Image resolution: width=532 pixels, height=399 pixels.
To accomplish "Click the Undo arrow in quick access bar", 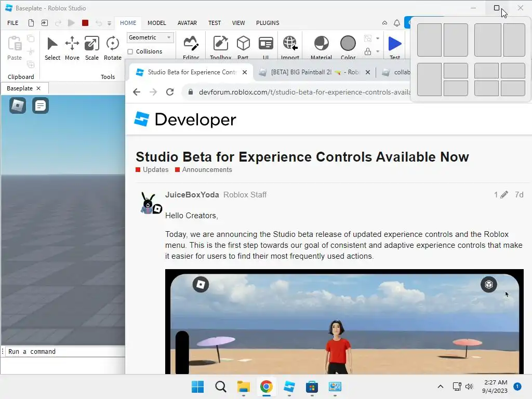I will click(x=98, y=23).
